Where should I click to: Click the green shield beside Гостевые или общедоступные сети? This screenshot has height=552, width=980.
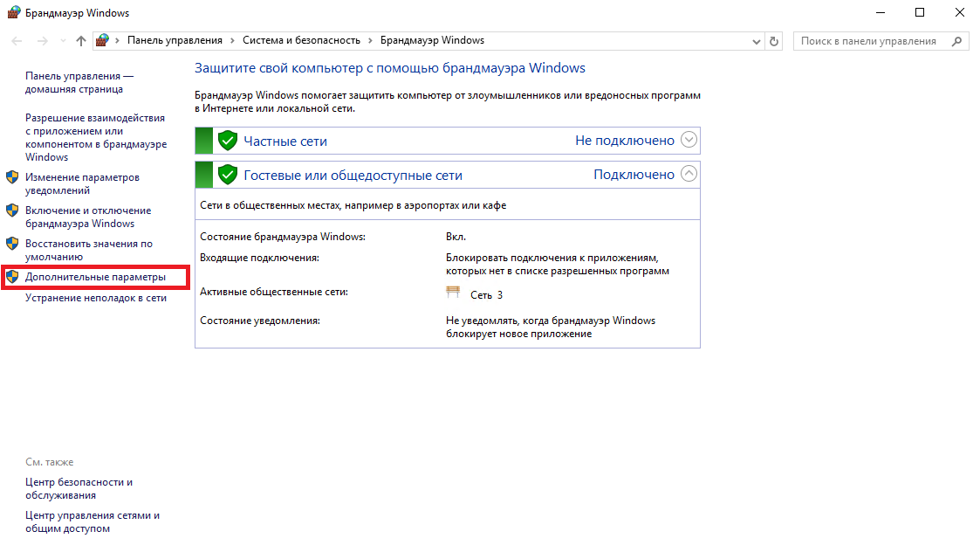[x=228, y=174]
